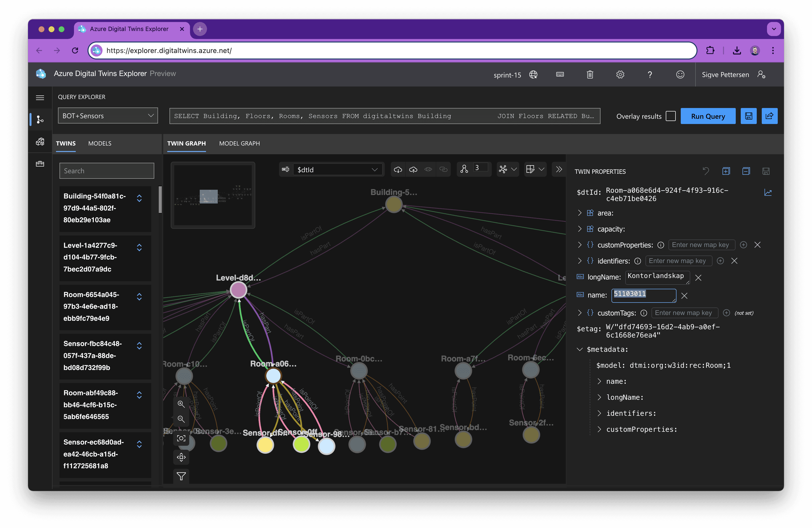Toggle the Overlay results checkbox
Viewport: 812px width, 528px height.
click(670, 116)
